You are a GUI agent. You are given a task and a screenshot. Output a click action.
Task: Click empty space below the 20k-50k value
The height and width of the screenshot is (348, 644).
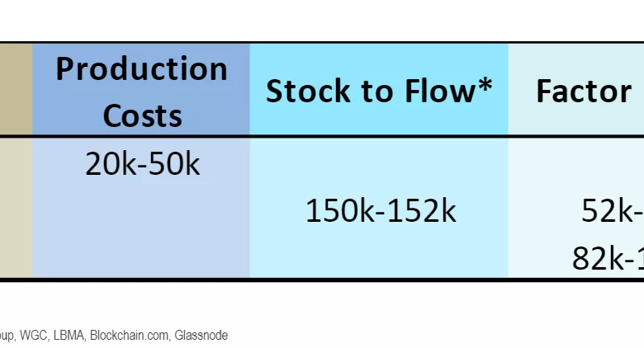[142, 231]
